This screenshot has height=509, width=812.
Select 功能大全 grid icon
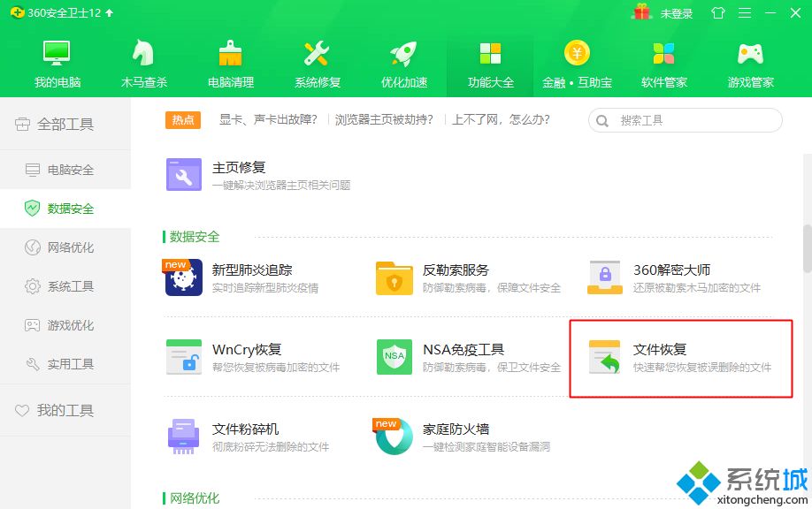(x=490, y=53)
